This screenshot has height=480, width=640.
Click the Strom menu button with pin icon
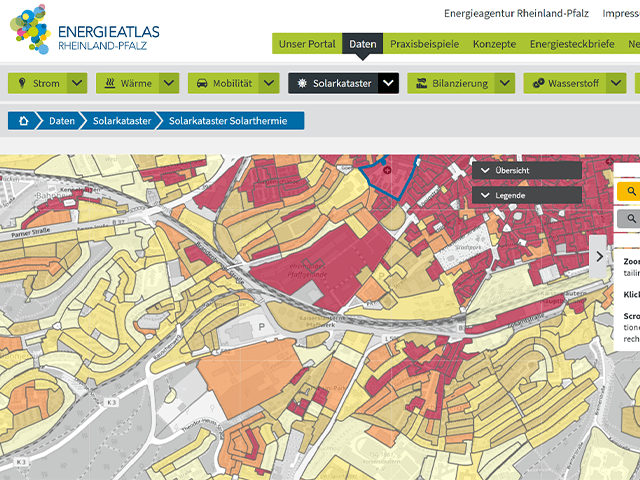click(x=38, y=83)
